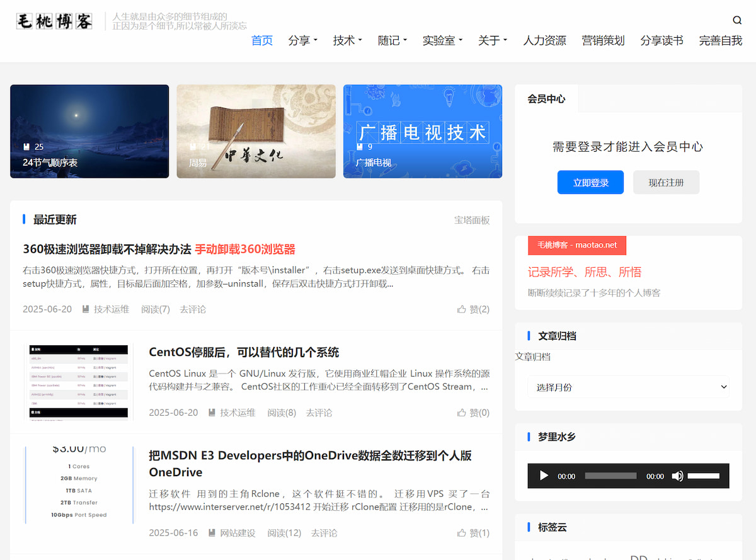Play the 梦里水乡 audio track
756x560 pixels.
543,476
